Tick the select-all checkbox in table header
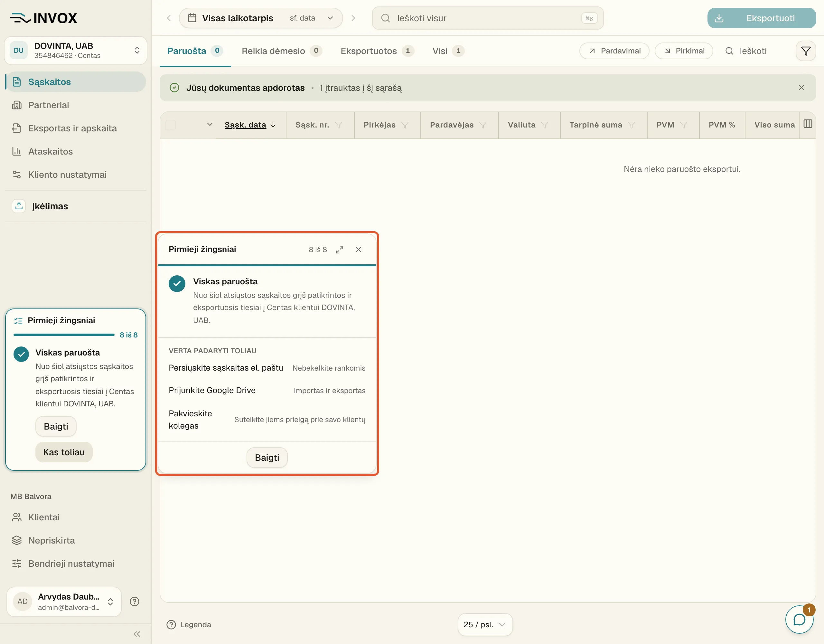 pos(171,125)
